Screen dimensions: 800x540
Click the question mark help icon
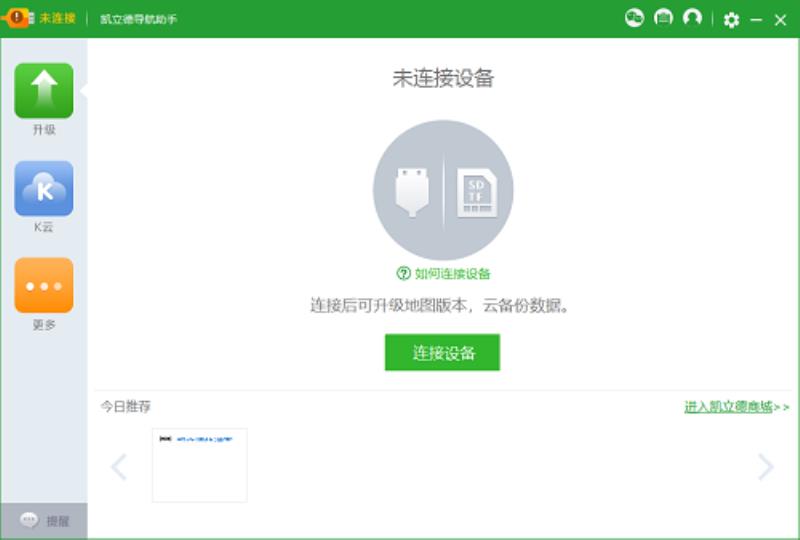pos(403,274)
